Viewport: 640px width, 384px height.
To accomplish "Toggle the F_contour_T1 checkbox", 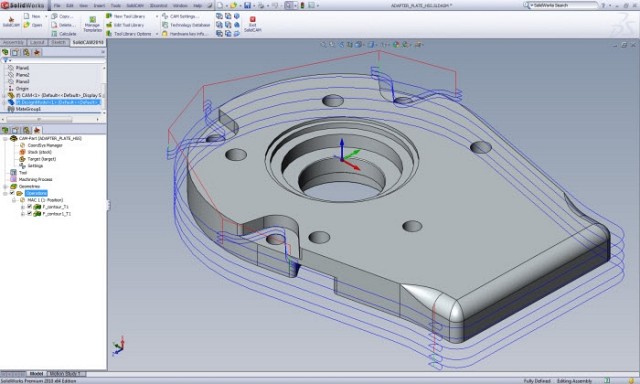I will coord(29,206).
